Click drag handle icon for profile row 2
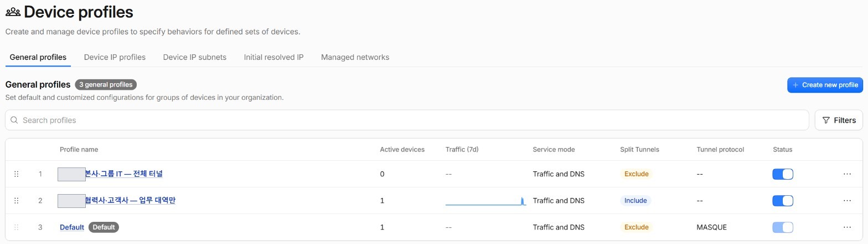Viewport: 868px width, 244px height. [16, 201]
